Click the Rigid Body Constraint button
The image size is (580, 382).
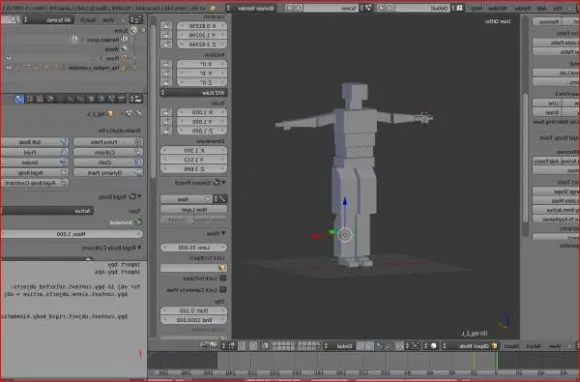(x=35, y=183)
